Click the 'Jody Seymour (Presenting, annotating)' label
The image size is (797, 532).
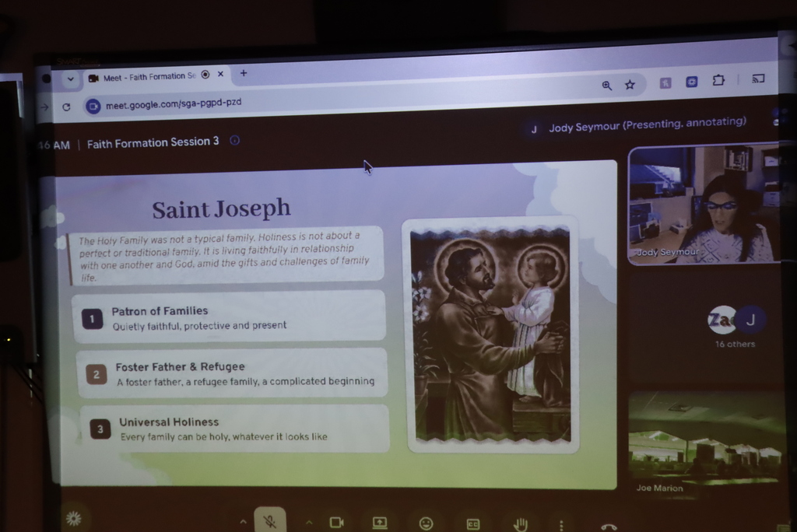pyautogui.click(x=647, y=124)
